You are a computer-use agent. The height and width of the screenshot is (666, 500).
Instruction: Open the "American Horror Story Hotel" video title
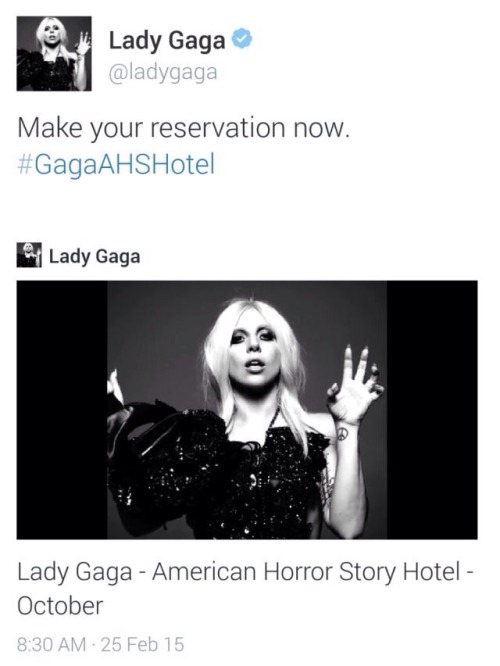click(x=306, y=572)
